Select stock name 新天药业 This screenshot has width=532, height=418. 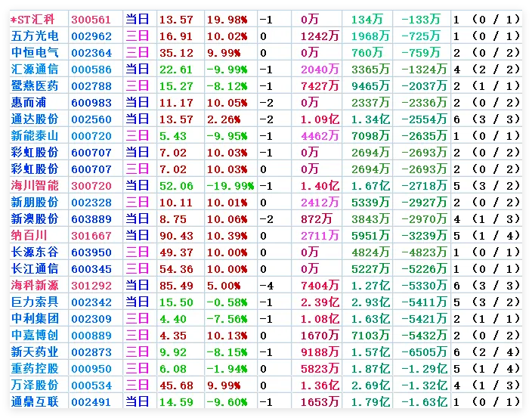tap(35, 351)
